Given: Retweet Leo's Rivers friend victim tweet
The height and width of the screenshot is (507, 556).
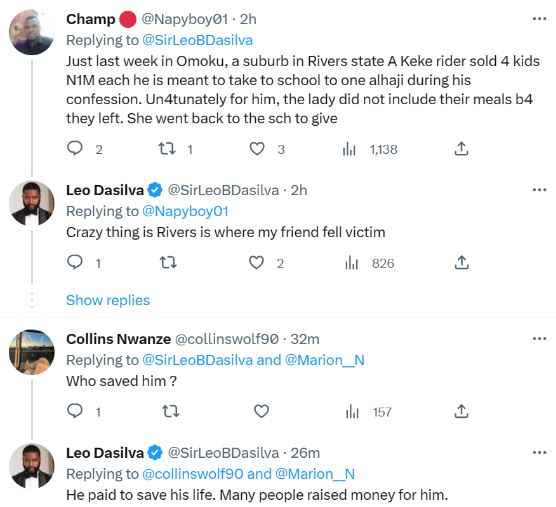Looking at the screenshot, I should (x=168, y=263).
